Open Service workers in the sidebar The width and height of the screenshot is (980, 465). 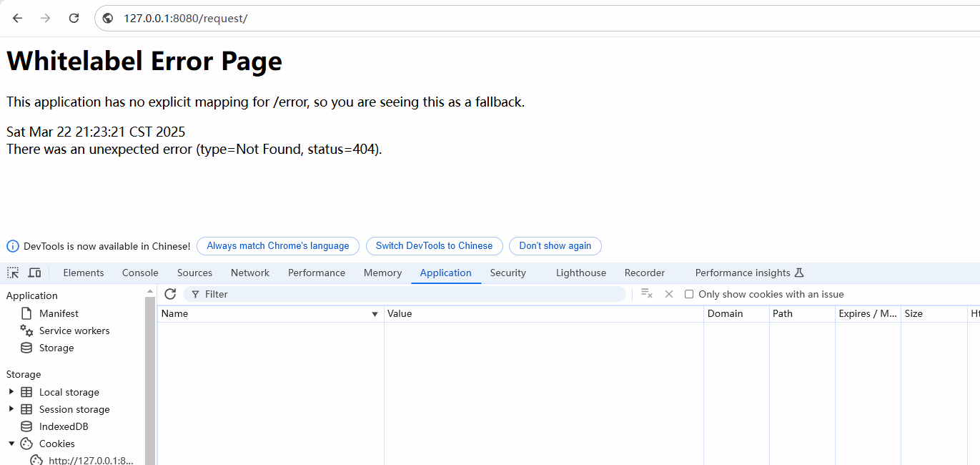74,331
